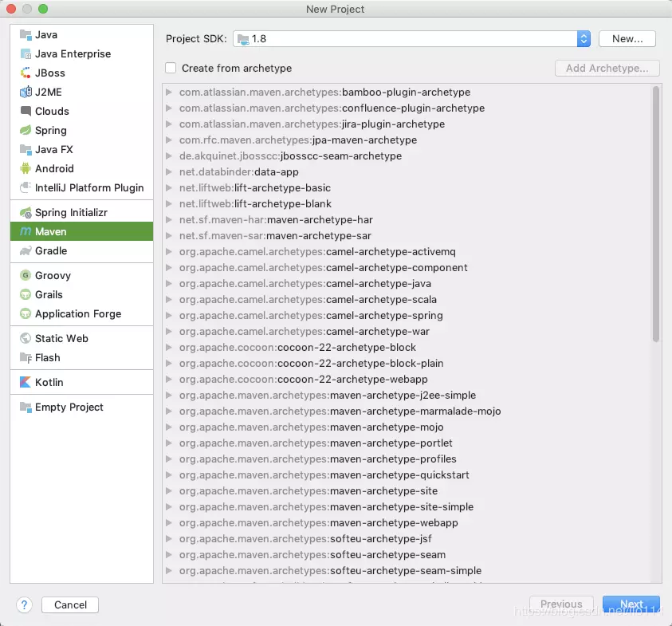Expand lift-archetype-basic node

coord(169,188)
